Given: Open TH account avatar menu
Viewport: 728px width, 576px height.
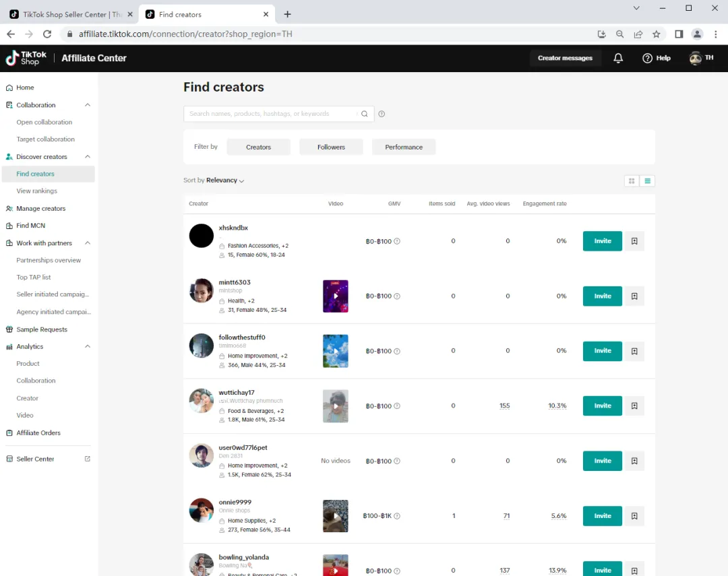Looking at the screenshot, I should tap(701, 58).
